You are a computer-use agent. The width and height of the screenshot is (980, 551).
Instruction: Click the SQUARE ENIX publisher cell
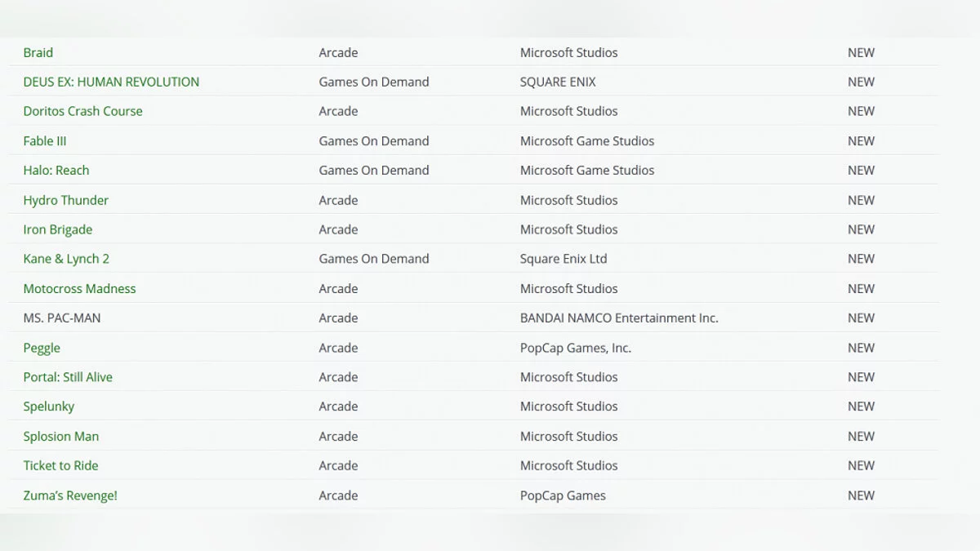[x=558, y=82]
